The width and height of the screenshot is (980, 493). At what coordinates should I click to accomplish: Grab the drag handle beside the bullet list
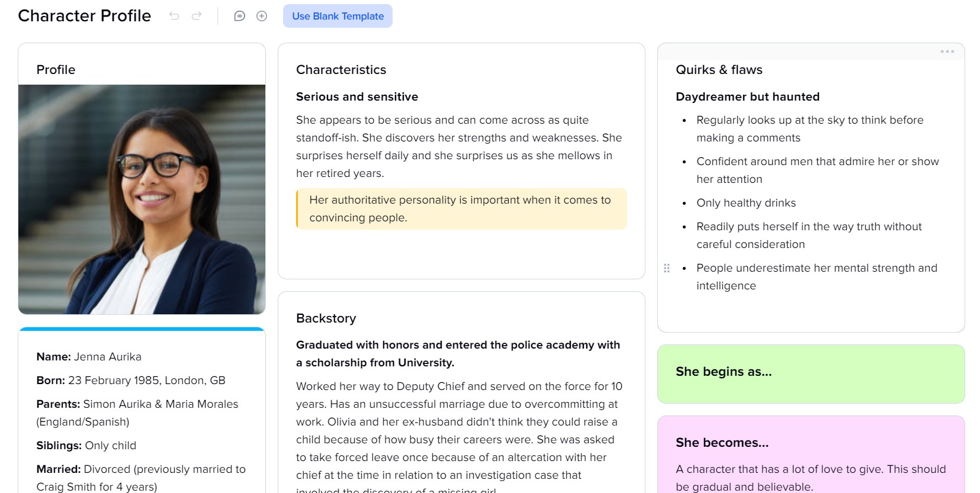coord(666,268)
